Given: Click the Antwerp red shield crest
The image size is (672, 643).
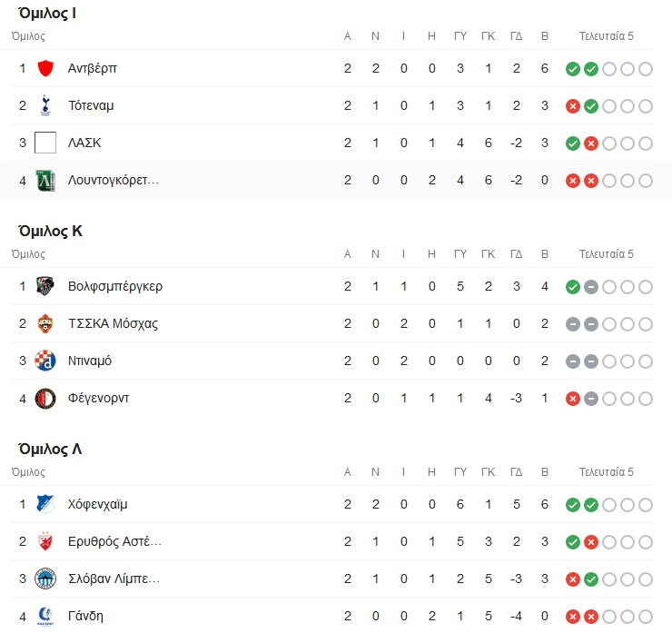Looking at the screenshot, I should tap(45, 68).
